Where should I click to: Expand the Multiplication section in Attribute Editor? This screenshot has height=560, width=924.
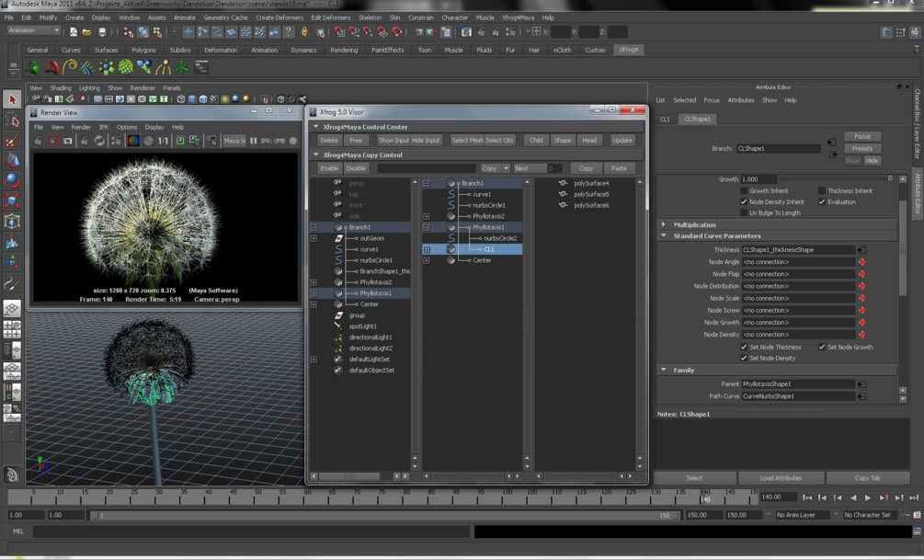pos(664,224)
